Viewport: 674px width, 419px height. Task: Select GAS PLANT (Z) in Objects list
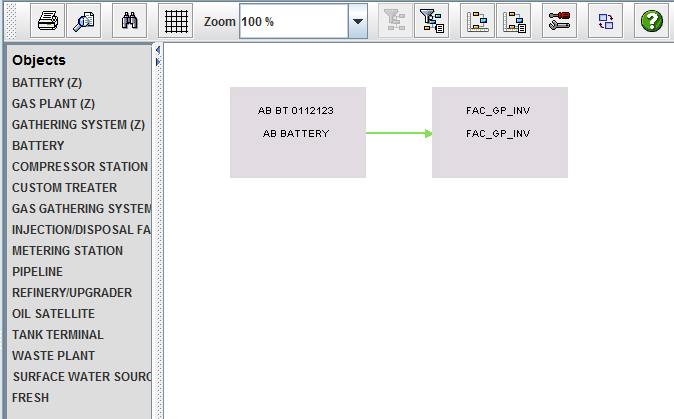point(53,104)
